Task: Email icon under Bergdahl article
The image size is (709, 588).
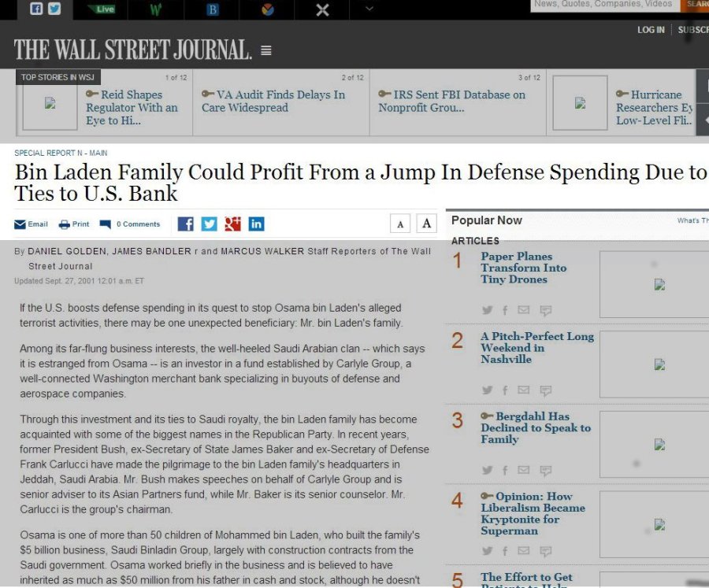Action: coord(524,470)
